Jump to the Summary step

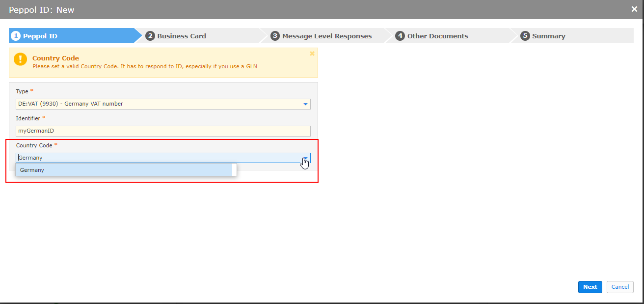[x=549, y=36]
